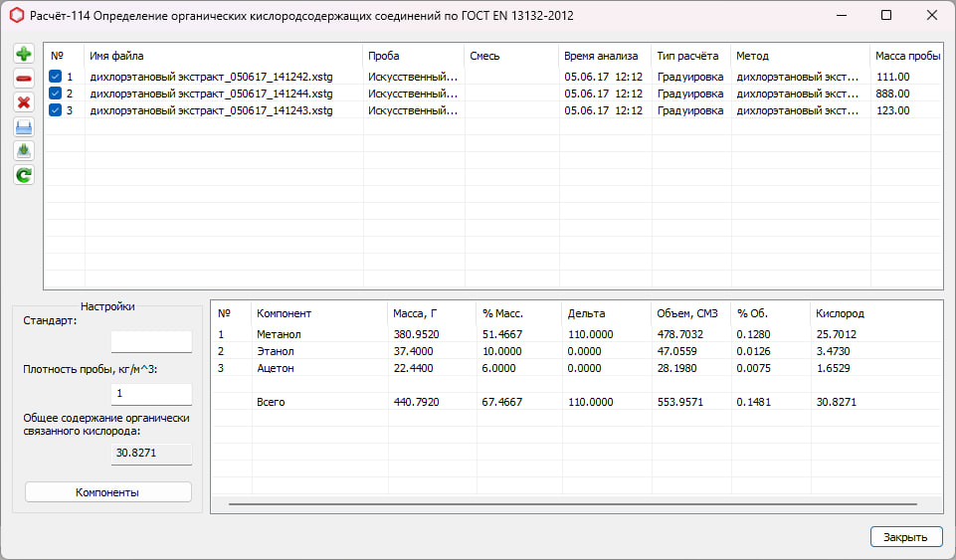Uncheck the checkbox for file row 3
This screenshot has height=560, width=956.
coord(55,110)
